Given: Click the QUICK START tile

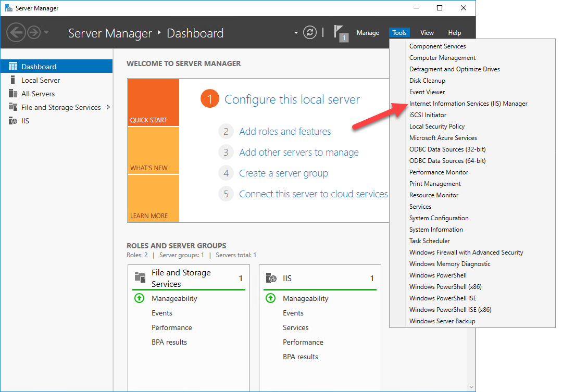Looking at the screenshot, I should (x=153, y=103).
